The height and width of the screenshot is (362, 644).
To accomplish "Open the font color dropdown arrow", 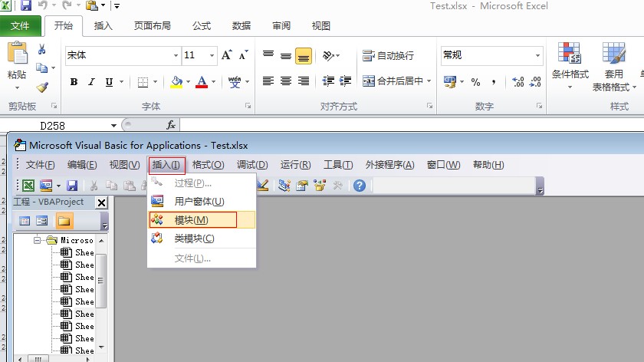I will [213, 82].
